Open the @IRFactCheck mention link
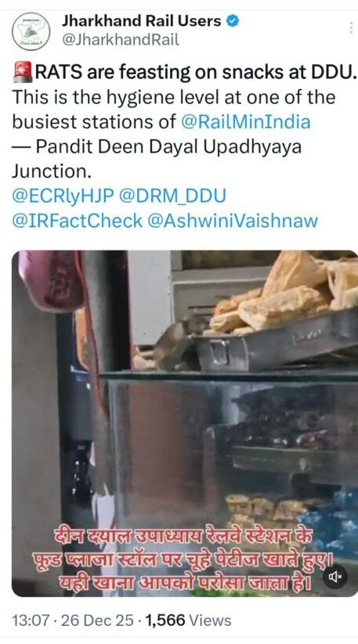358x644 pixels. point(77,221)
